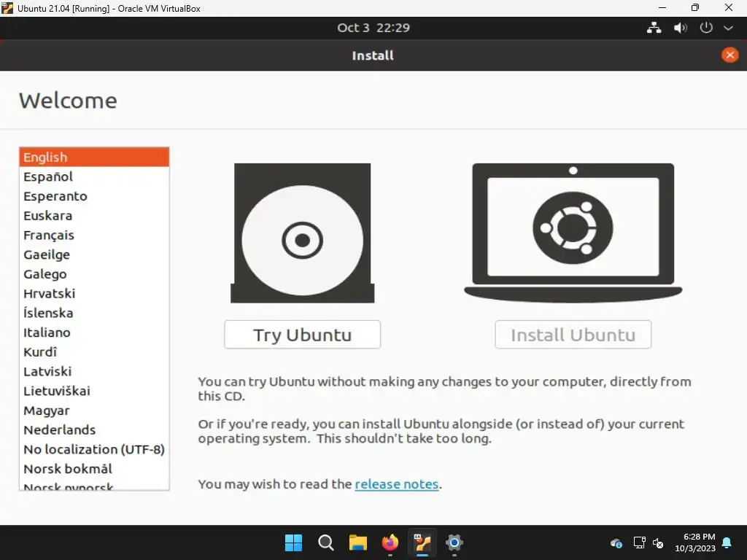Click the VirtualBox taskbar icon

(x=422, y=542)
